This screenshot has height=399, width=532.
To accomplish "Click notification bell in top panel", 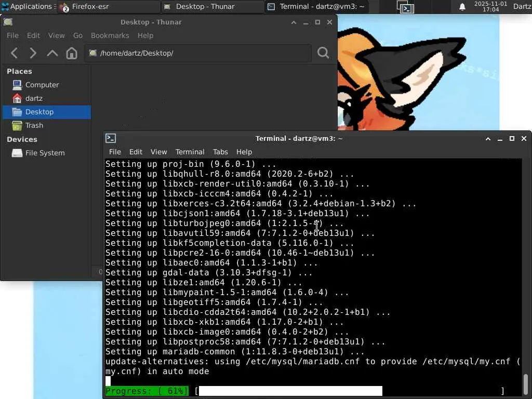I will [462, 7].
